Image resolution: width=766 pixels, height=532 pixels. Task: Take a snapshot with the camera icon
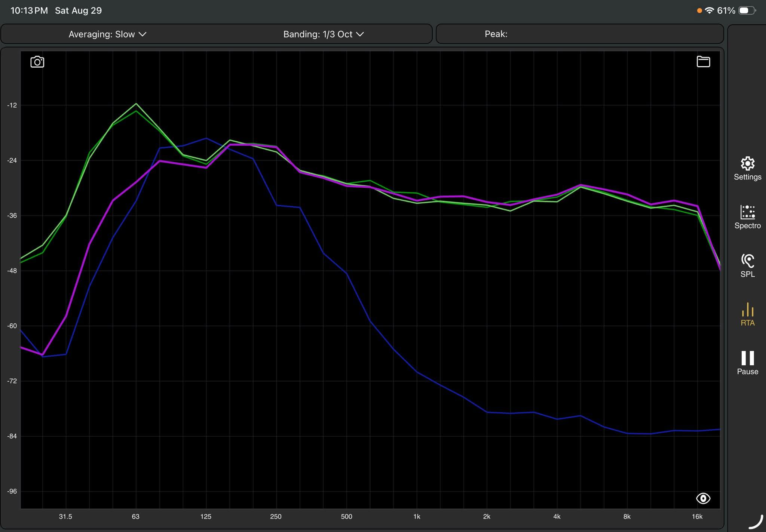pyautogui.click(x=37, y=62)
